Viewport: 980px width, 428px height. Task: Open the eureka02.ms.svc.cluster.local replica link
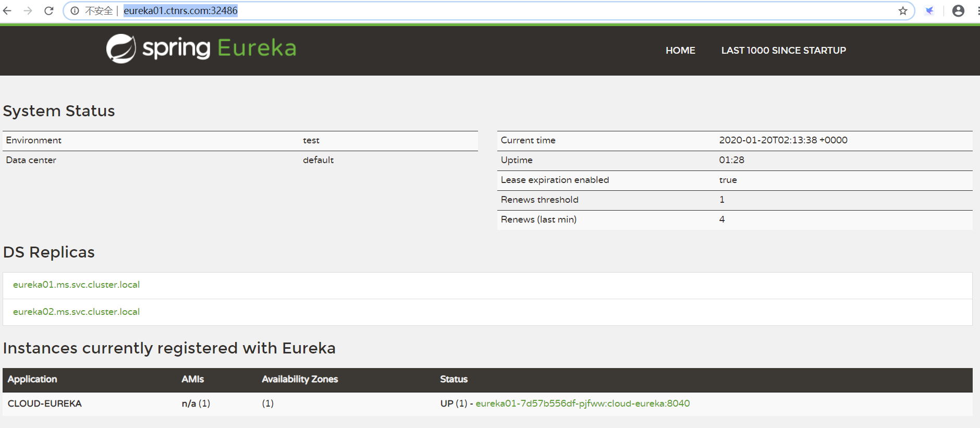pos(76,312)
